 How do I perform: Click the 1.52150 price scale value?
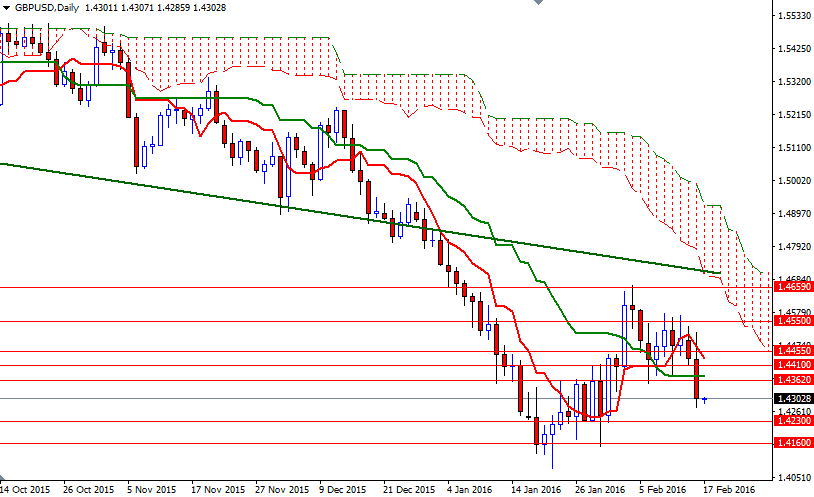pyautogui.click(x=794, y=115)
